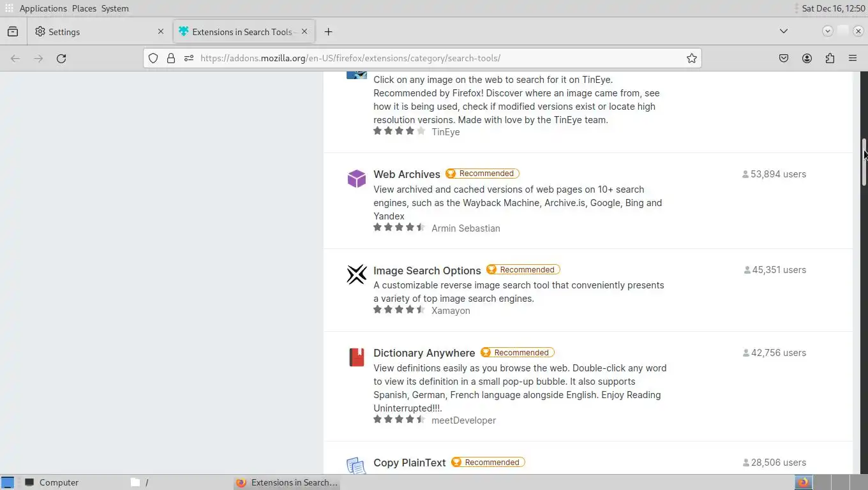The height and width of the screenshot is (490, 868).
Task: Switch to Extensions in Search taskbar window
Action: tap(287, 482)
